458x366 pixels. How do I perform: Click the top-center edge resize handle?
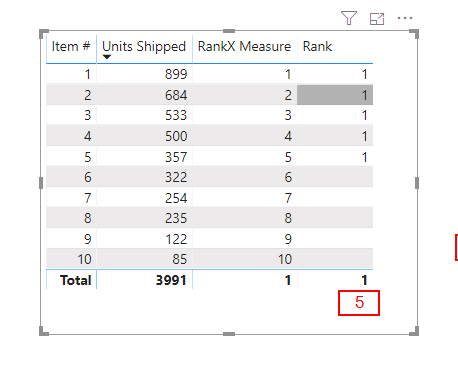tap(229, 31)
